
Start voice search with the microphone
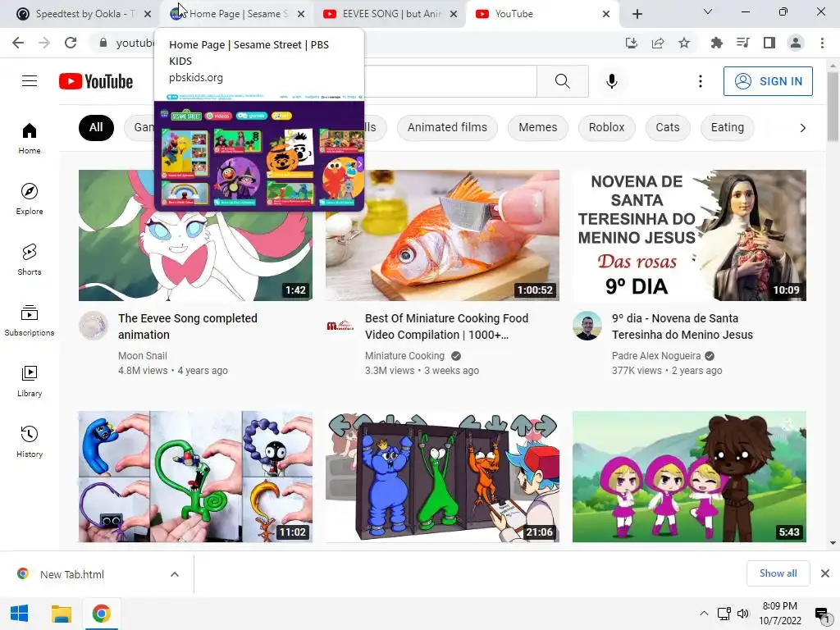tap(612, 81)
